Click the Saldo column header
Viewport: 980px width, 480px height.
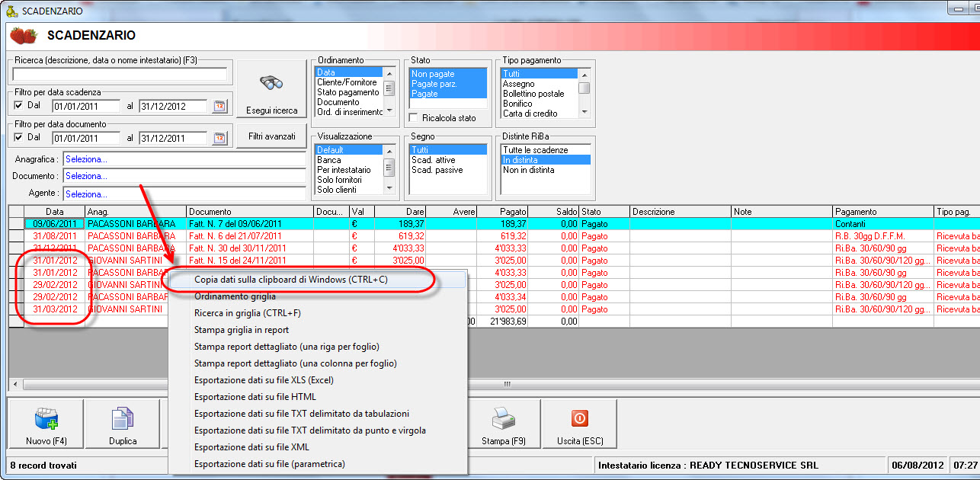(554, 211)
